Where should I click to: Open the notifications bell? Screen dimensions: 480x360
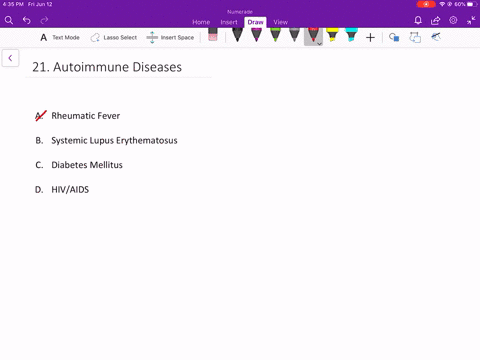tap(418, 21)
